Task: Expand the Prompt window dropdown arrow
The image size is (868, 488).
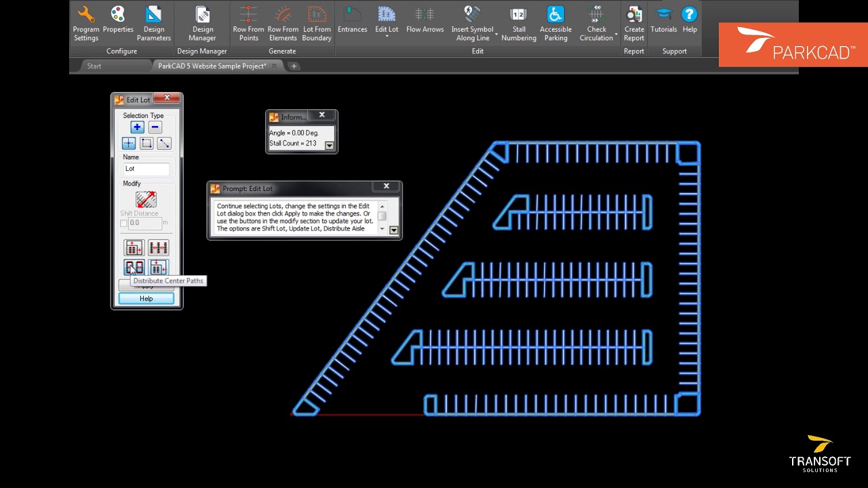Action: [x=394, y=230]
